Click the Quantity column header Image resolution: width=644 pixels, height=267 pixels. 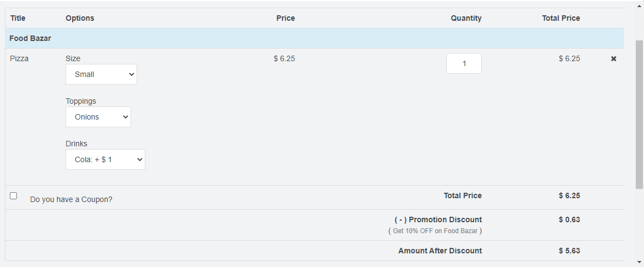466,18
